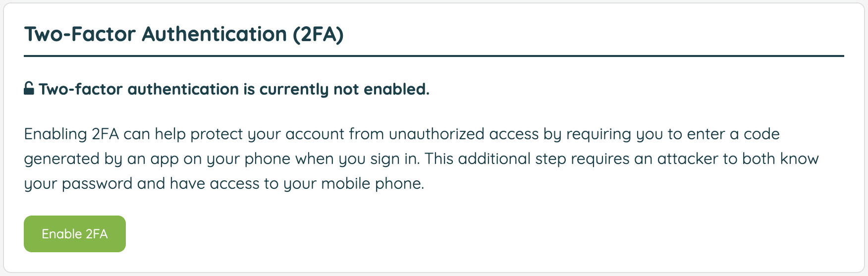This screenshot has height=276, width=868.
Task: Click the line 'your password and have access'
Action: (224, 184)
